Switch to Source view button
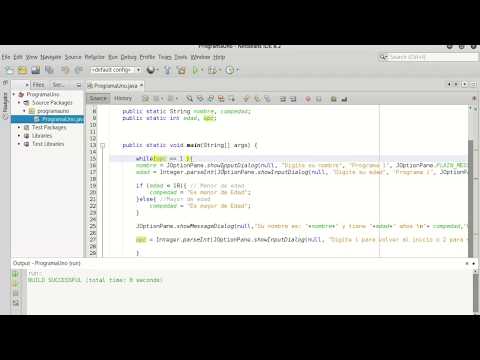The height and width of the screenshot is (360, 480). 98,98
